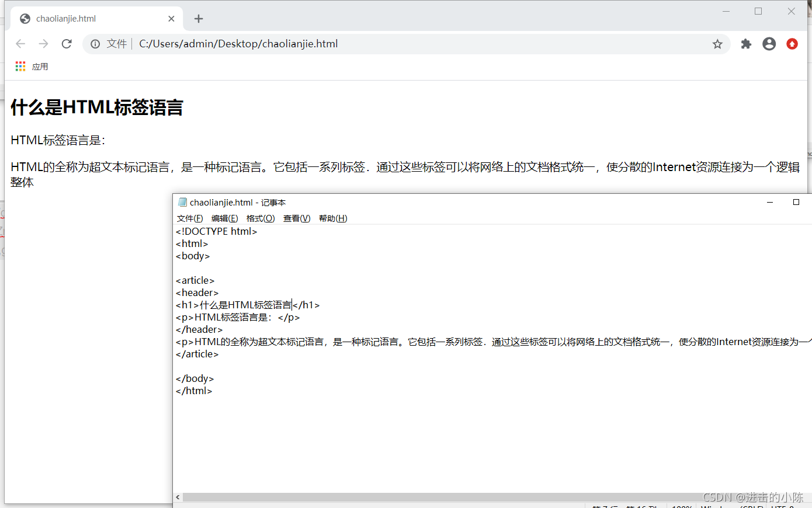Click the <header> opening tag line
The width and height of the screenshot is (812, 508).
click(197, 293)
